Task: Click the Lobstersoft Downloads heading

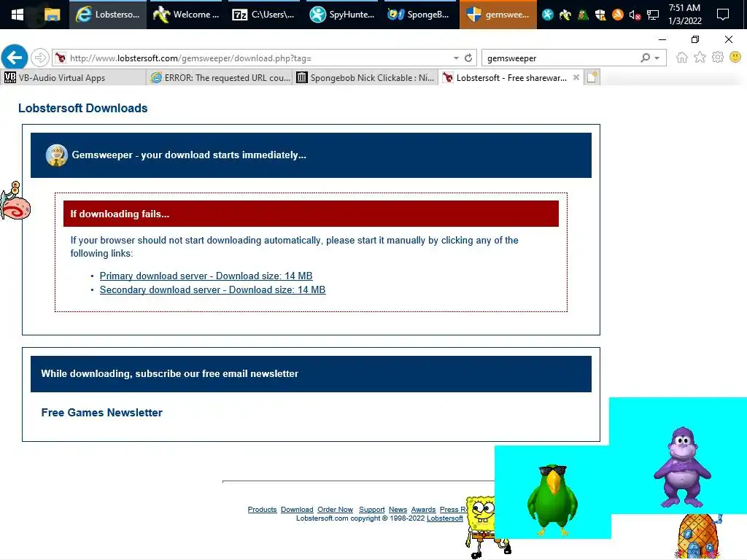Action: click(x=83, y=109)
